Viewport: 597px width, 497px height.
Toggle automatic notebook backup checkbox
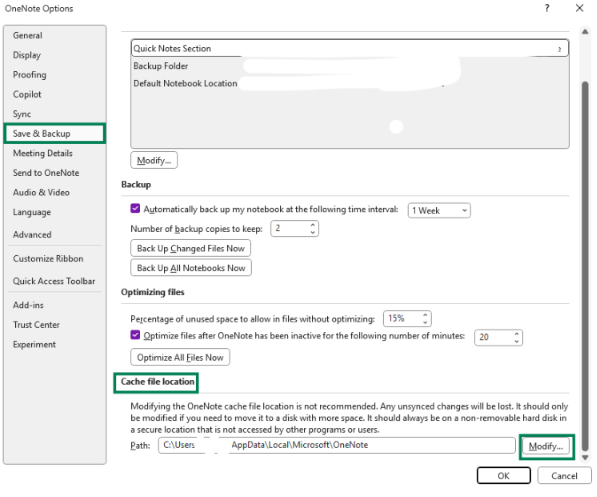[135, 208]
